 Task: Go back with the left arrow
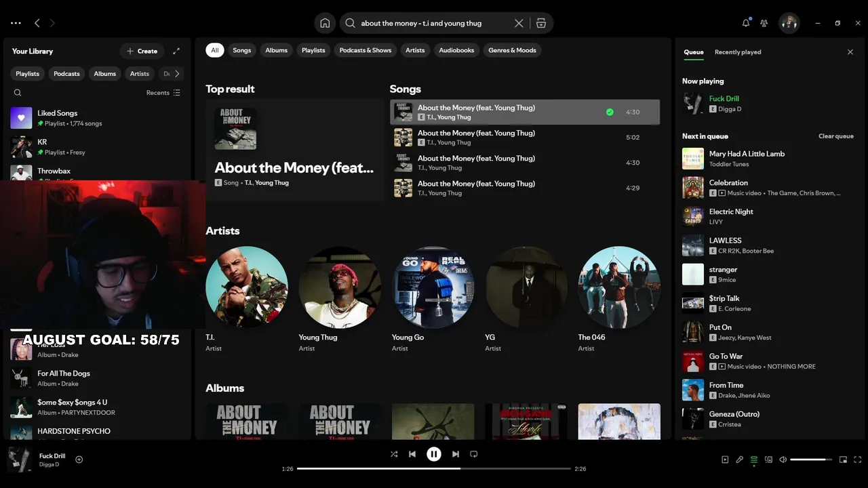click(x=37, y=23)
